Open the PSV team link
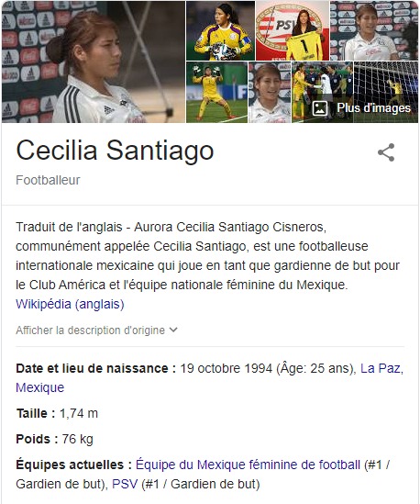The height and width of the screenshot is (504, 420). (125, 484)
